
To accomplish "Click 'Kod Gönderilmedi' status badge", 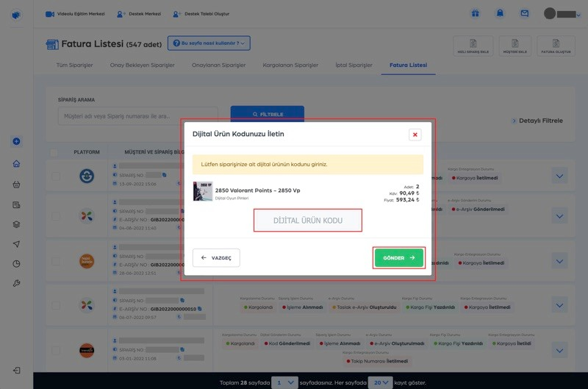I will [x=287, y=343].
